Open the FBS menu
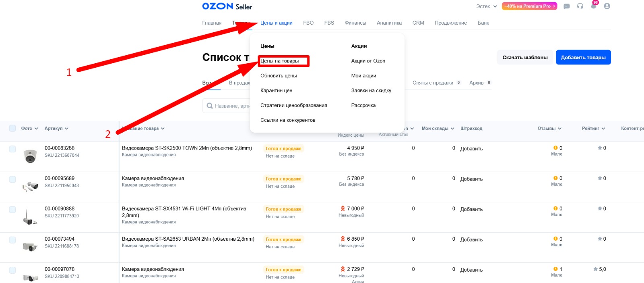 pyautogui.click(x=329, y=23)
